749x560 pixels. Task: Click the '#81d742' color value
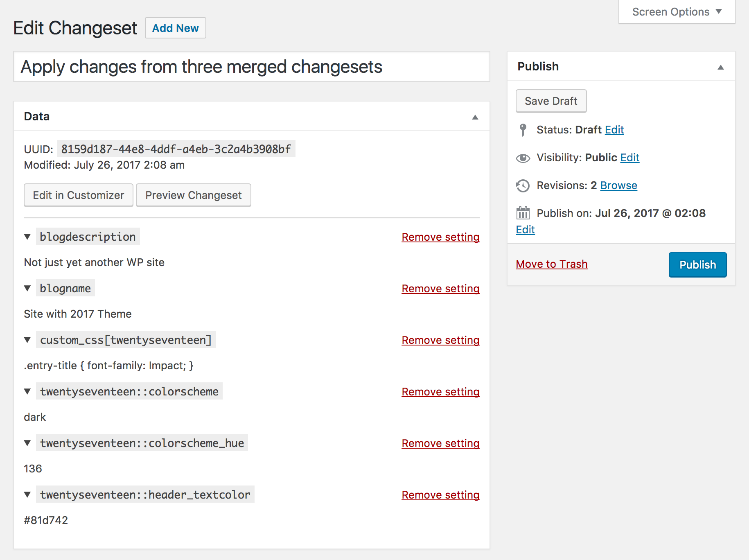pyautogui.click(x=46, y=520)
